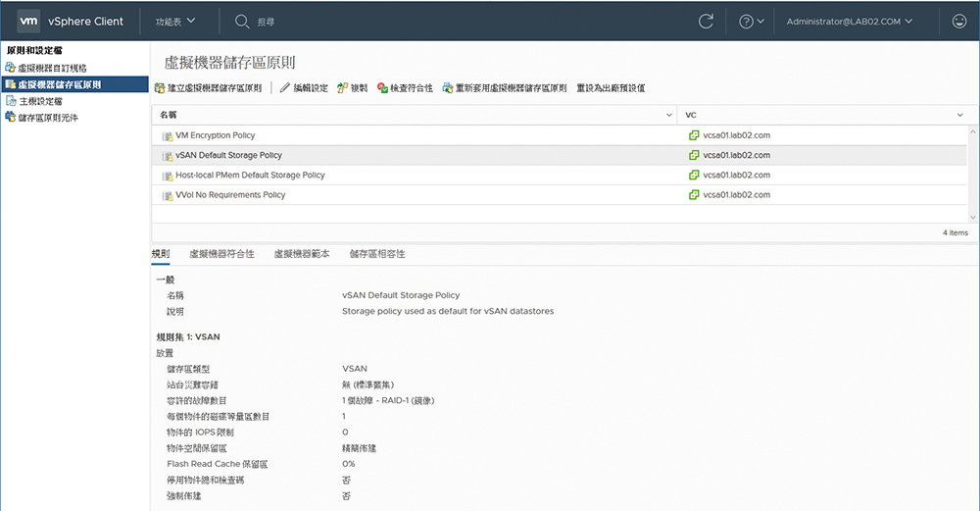Viewport: 980px width, 511px height.
Task: Switch to the 虛擬機器符合性 tab
Action: click(221, 254)
